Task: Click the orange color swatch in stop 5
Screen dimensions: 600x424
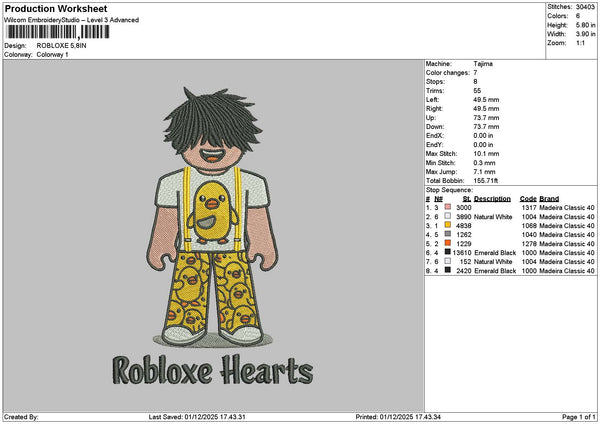Action: pyautogui.click(x=447, y=243)
